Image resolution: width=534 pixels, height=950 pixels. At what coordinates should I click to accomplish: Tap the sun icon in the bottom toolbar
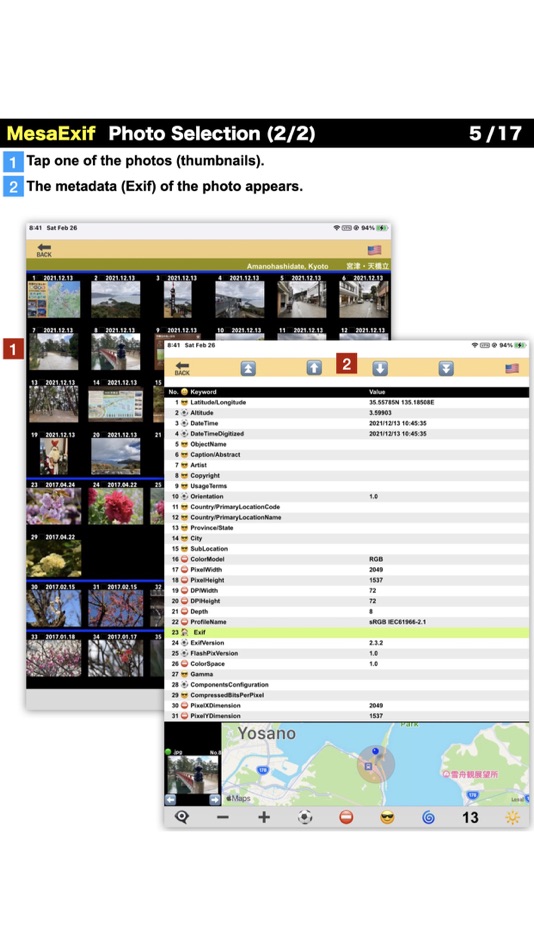(x=513, y=817)
